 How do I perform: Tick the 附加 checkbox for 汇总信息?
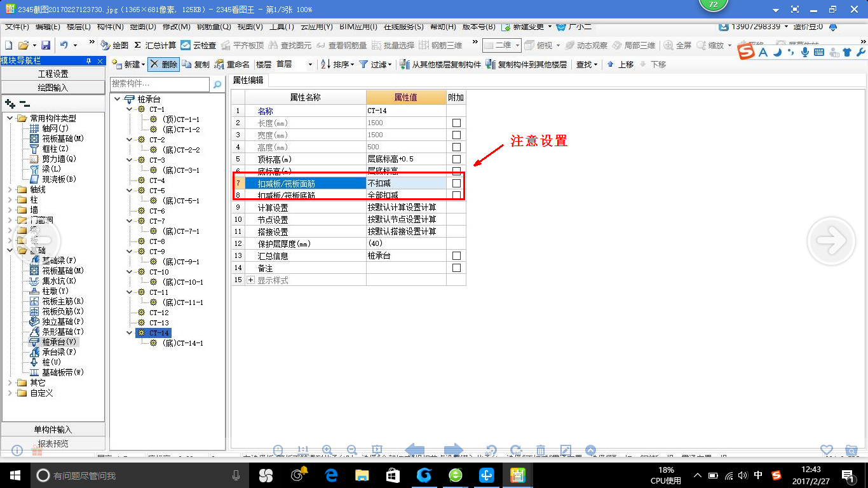tap(456, 255)
